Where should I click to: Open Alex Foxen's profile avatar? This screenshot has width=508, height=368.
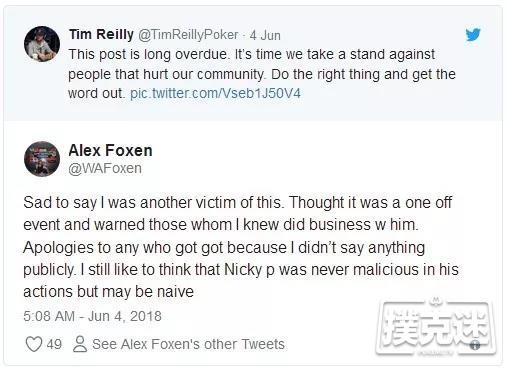(42, 159)
